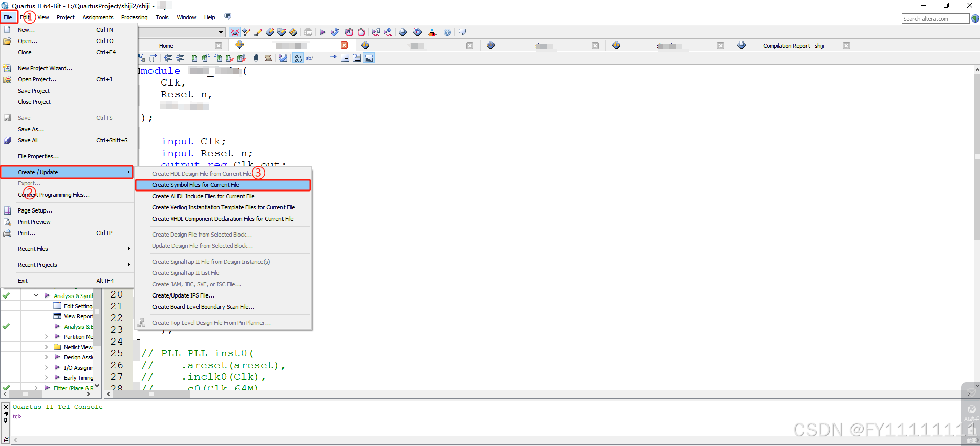Screen dimensions: 980x446
Task: Click the Start Compilation play icon
Action: [323, 32]
